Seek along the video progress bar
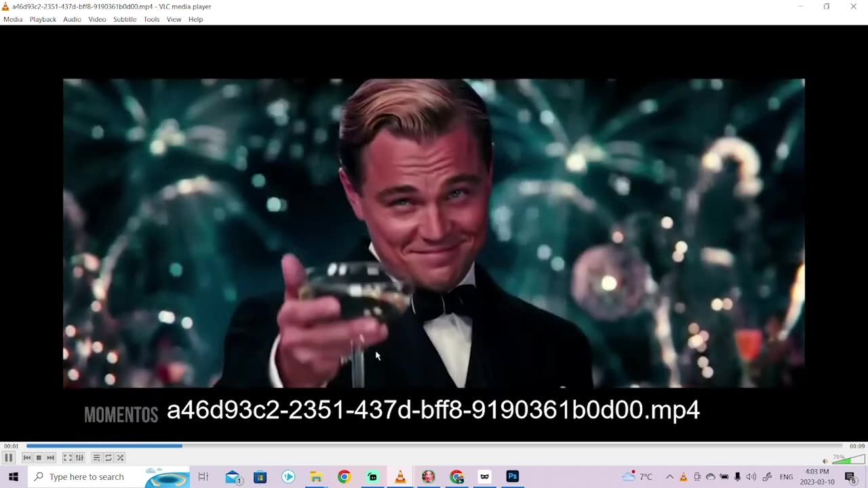The image size is (868, 488). pyautogui.click(x=434, y=446)
